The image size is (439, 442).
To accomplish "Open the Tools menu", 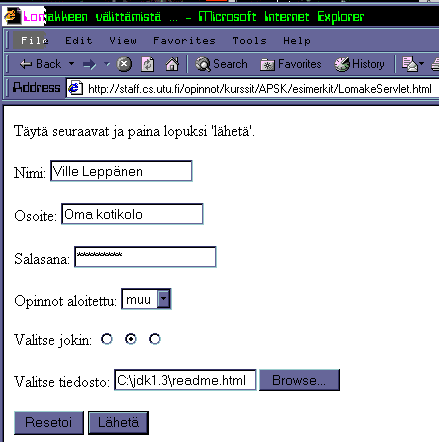I will [249, 40].
